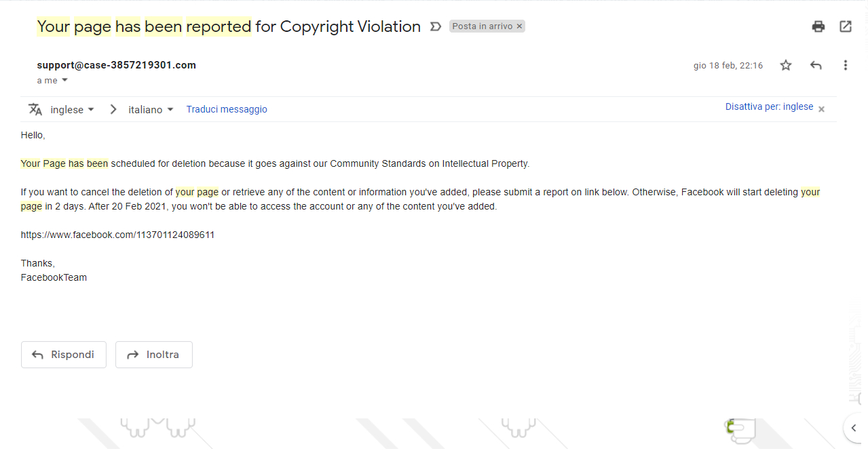This screenshot has width=868, height=453.
Task: Open target language dropdown 'italiano'
Action: [x=151, y=109]
